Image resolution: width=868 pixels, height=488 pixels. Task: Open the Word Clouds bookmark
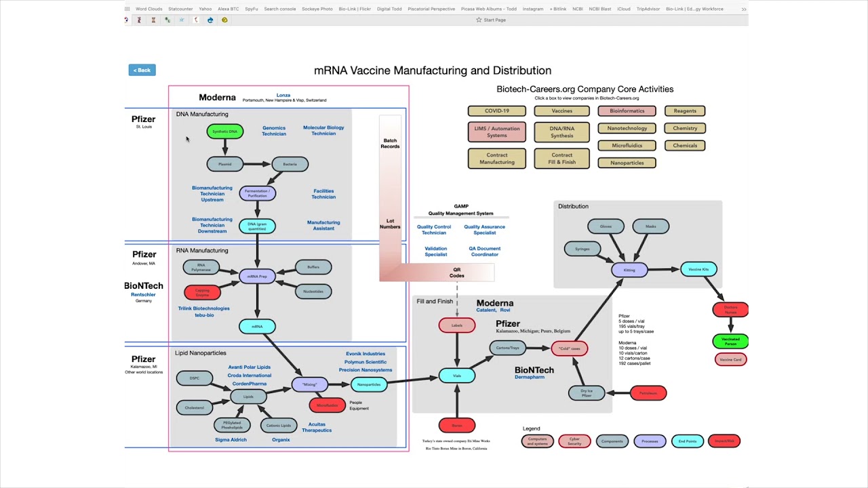(x=149, y=9)
